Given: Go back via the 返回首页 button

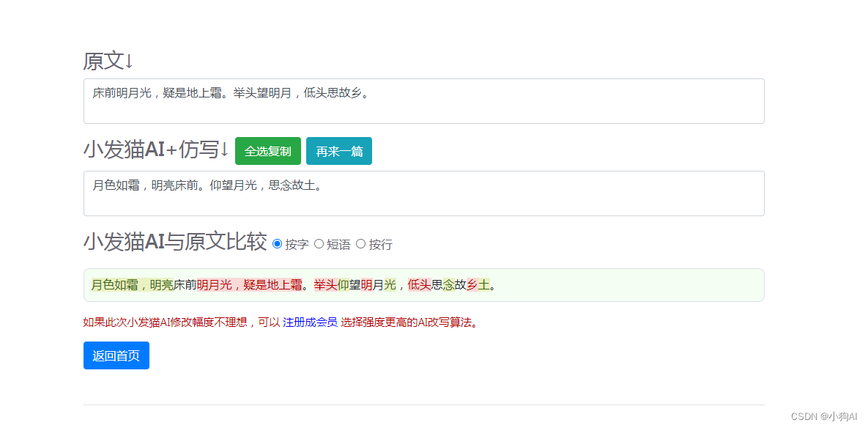Looking at the screenshot, I should 116,355.
